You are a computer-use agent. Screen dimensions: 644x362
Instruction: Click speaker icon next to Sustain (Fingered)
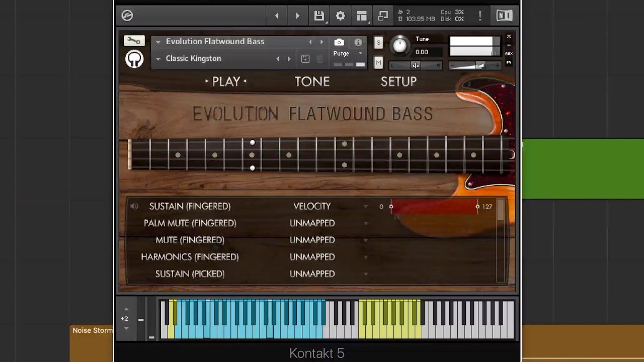(x=134, y=206)
